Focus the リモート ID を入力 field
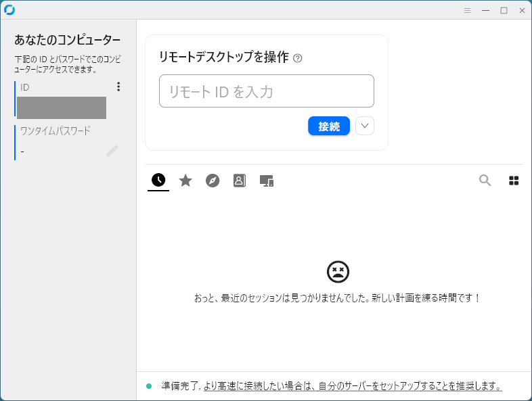The height and width of the screenshot is (401, 532). pos(266,91)
